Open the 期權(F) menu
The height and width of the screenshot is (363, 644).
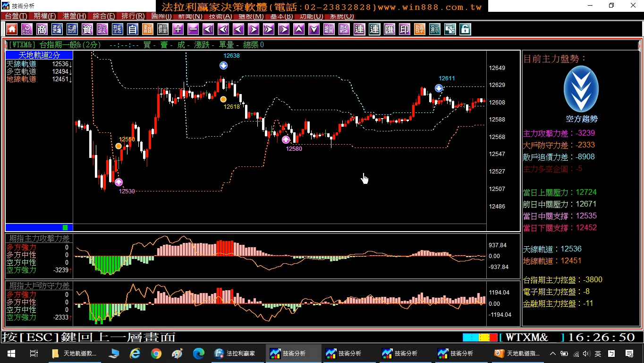(45, 16)
